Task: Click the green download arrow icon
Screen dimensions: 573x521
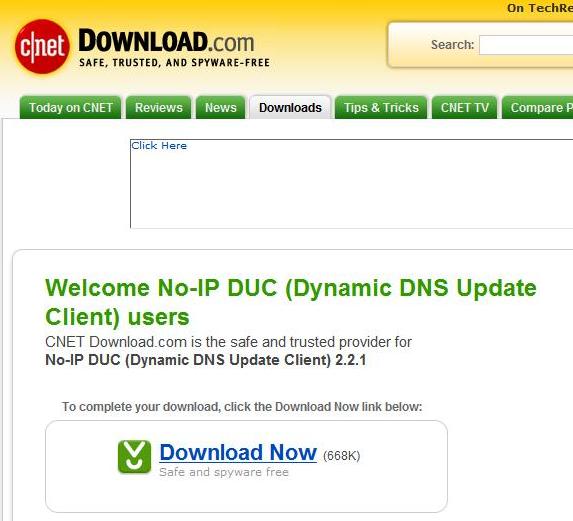Action: pyautogui.click(x=134, y=457)
